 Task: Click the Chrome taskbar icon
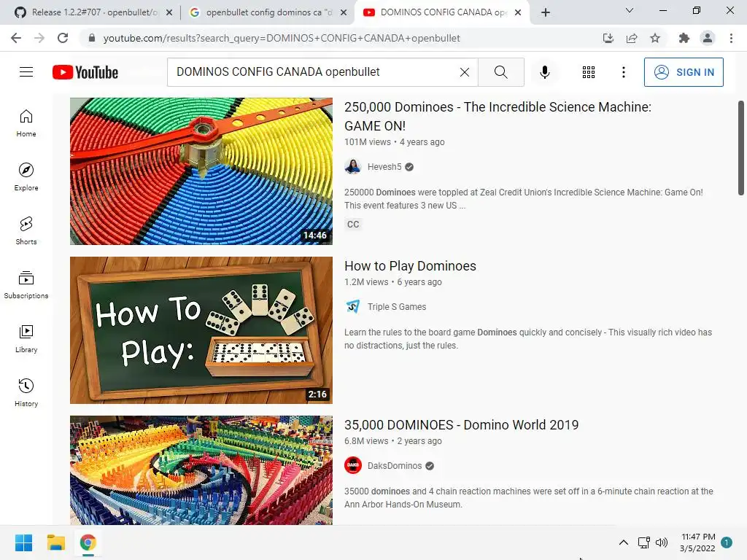point(88,542)
